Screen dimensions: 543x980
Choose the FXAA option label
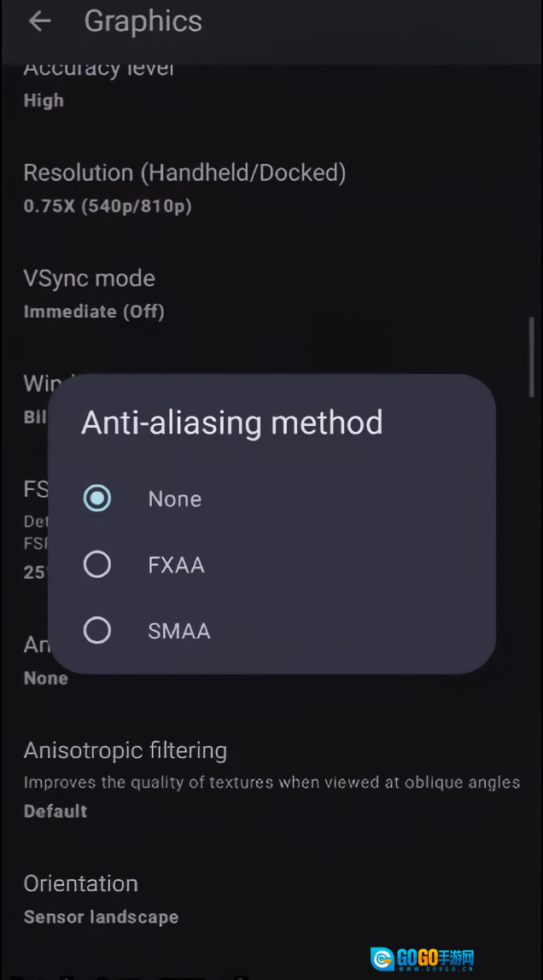[x=176, y=565]
